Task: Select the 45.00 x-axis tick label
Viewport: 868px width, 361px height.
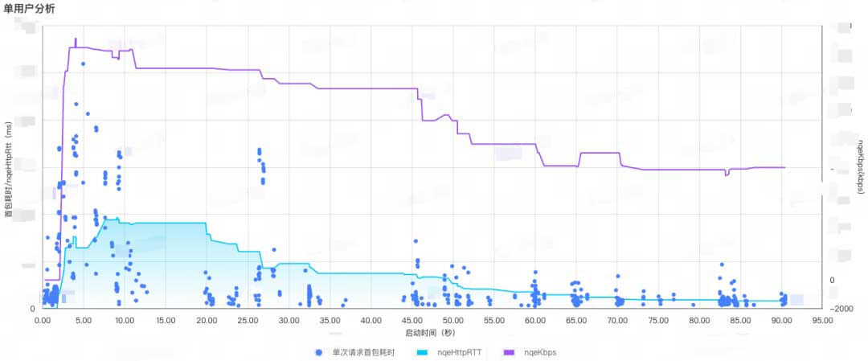Action: (411, 320)
